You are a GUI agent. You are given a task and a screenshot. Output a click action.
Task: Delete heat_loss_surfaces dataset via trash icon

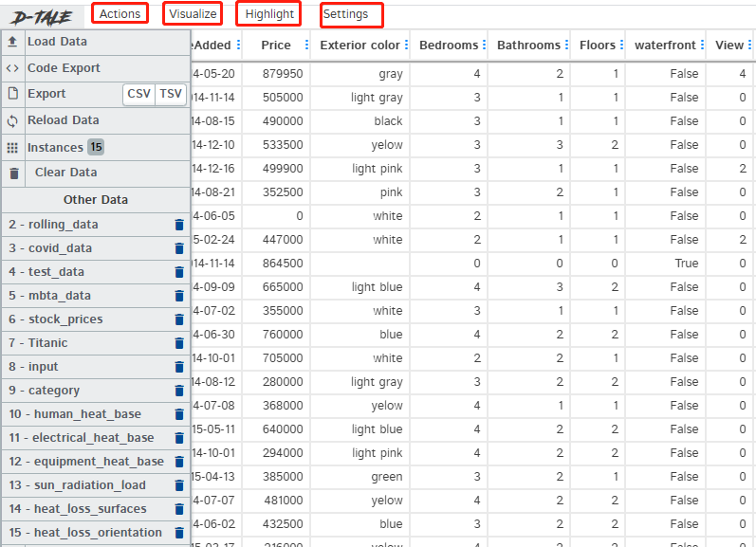point(179,509)
